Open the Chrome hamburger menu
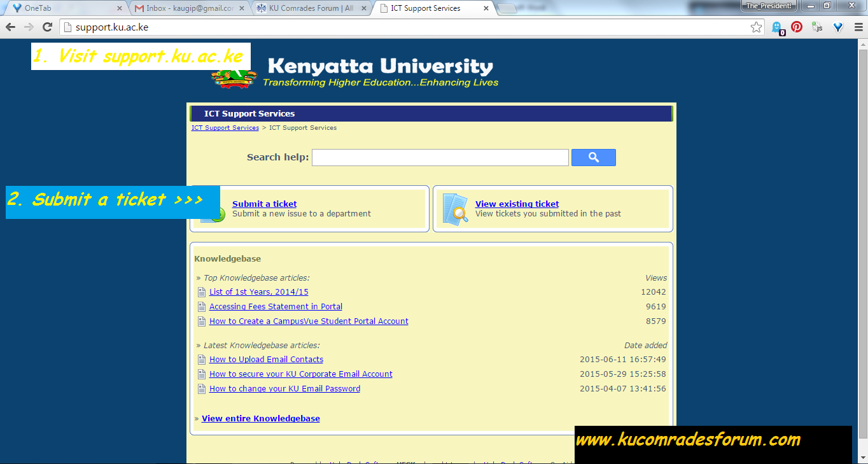The width and height of the screenshot is (868, 464). pyautogui.click(x=858, y=27)
